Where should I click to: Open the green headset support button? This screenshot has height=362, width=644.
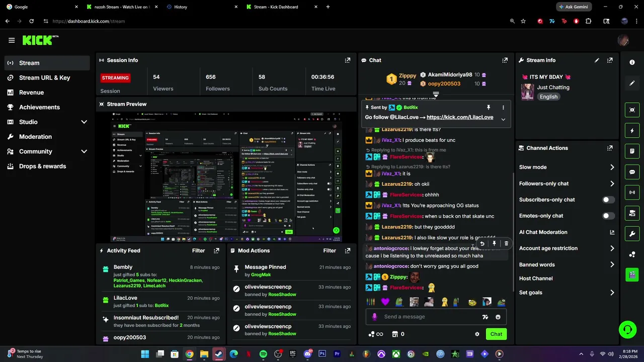click(627, 330)
